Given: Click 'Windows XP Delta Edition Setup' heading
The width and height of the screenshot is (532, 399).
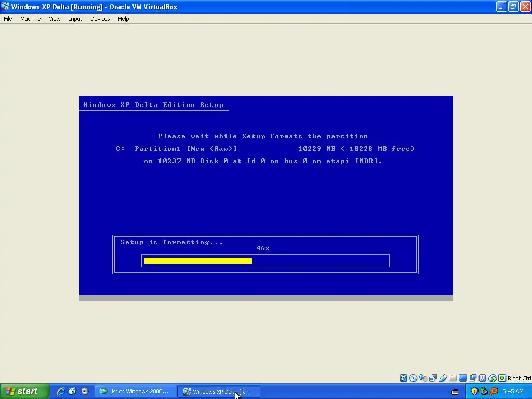Looking at the screenshot, I should (153, 105).
